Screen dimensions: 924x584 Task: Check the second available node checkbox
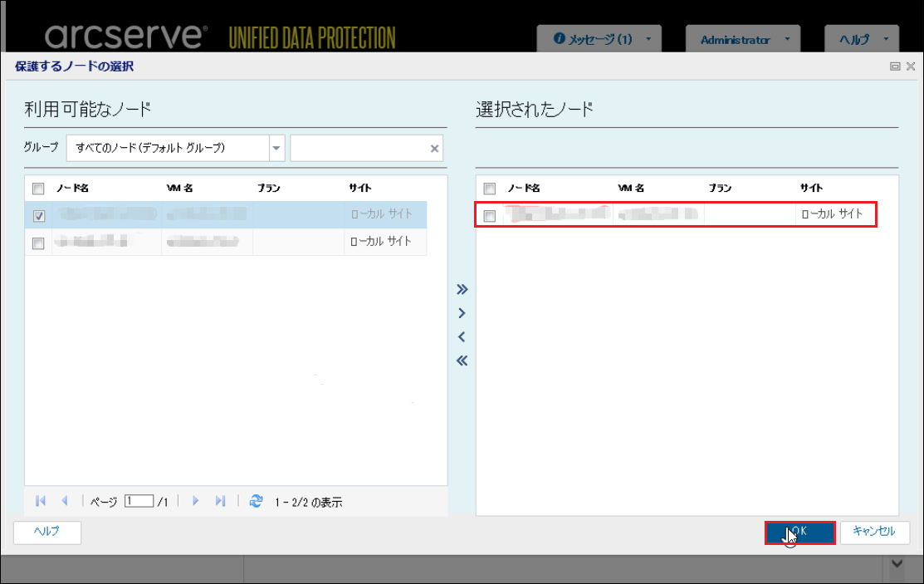click(38, 243)
